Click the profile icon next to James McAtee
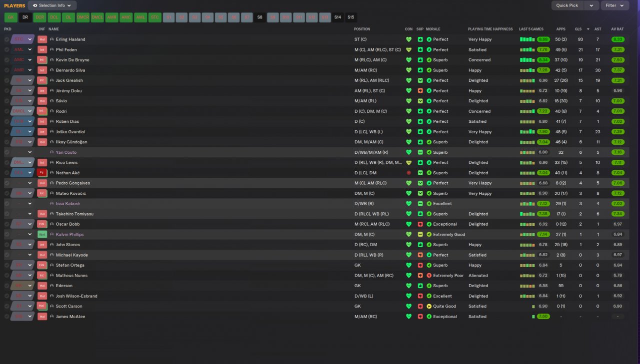 point(51,317)
